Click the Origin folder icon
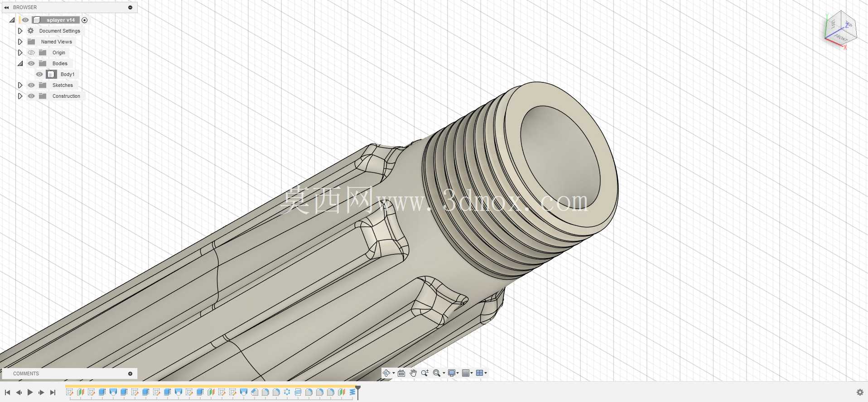Image resolution: width=868 pixels, height=402 pixels. 43,53
